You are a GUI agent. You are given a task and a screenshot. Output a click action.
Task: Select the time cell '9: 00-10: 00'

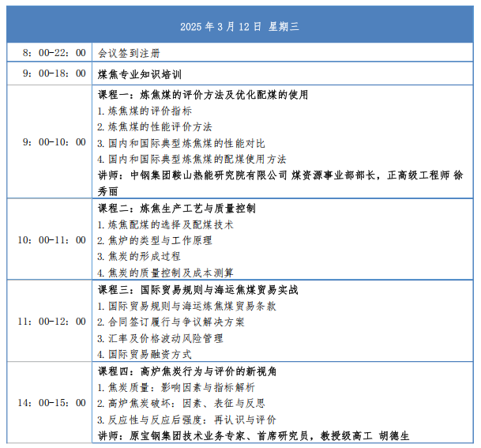coord(50,142)
